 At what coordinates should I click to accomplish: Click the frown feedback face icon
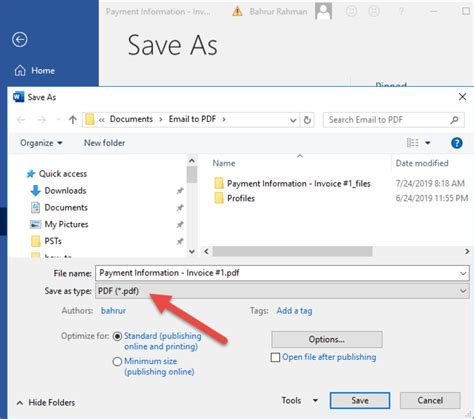point(374,11)
